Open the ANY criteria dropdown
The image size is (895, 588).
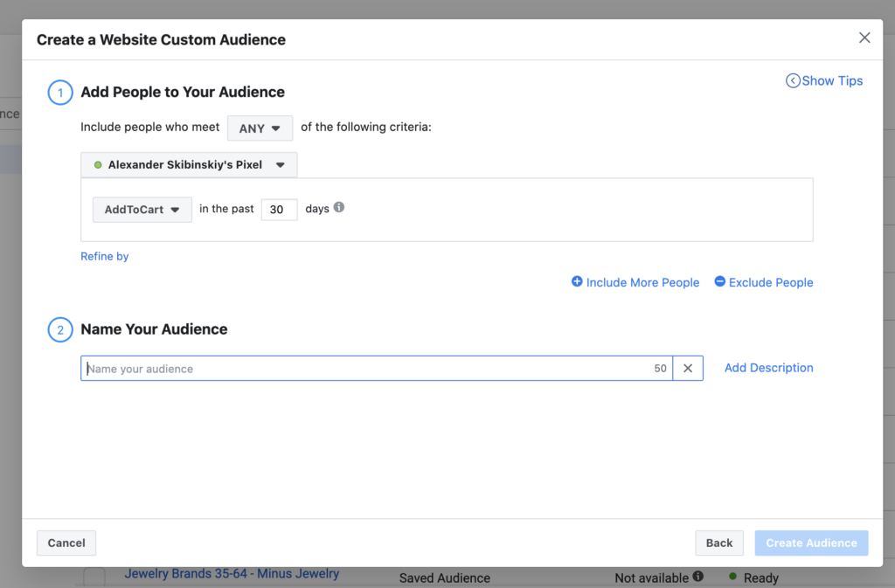[x=260, y=128]
